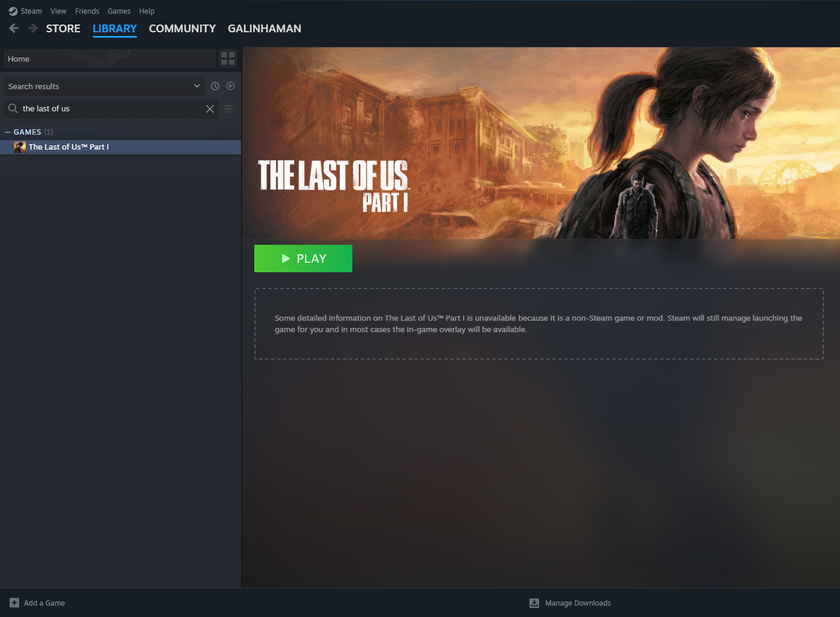Click the Manage Downloads icon
This screenshot has width=840, height=617.
pyautogui.click(x=534, y=603)
